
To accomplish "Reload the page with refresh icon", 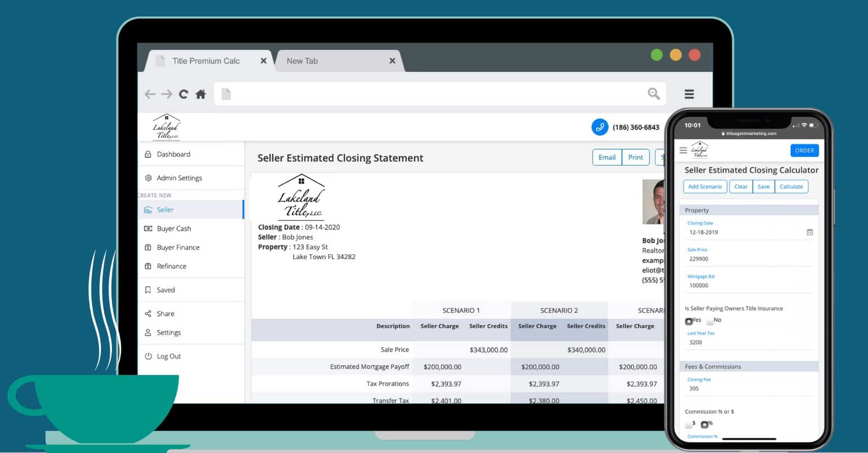I will click(183, 94).
